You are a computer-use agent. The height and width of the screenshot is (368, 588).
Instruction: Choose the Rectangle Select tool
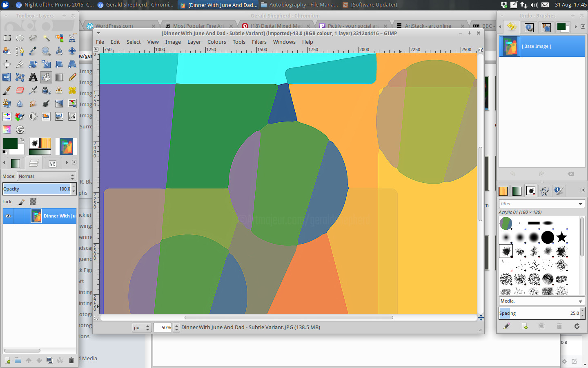pos(7,38)
